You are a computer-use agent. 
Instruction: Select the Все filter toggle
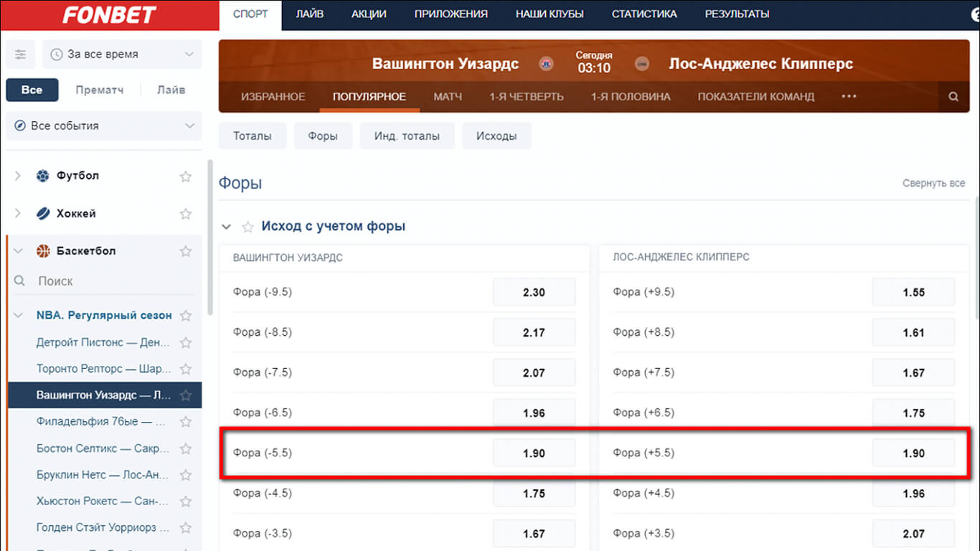click(32, 90)
